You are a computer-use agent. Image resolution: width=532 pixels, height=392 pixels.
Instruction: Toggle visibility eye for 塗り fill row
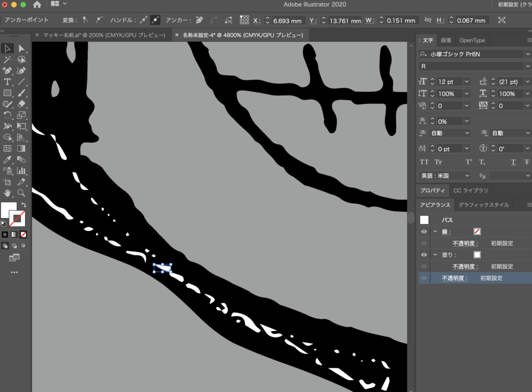click(424, 255)
